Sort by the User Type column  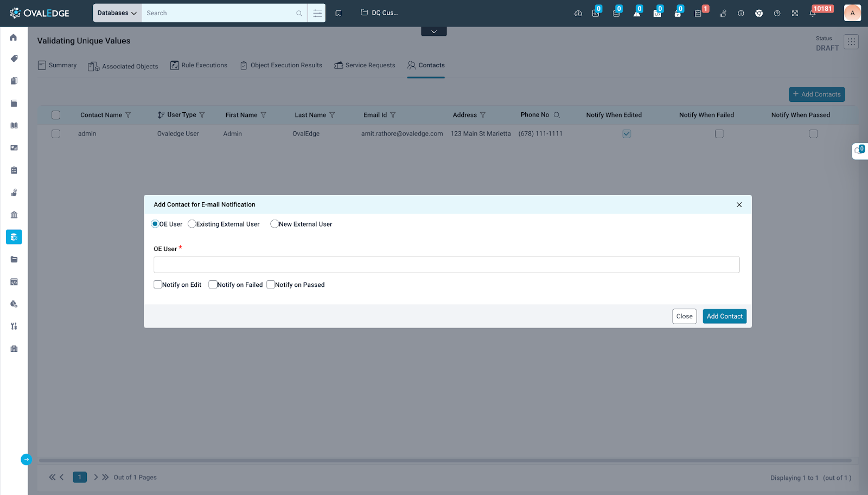[161, 115]
